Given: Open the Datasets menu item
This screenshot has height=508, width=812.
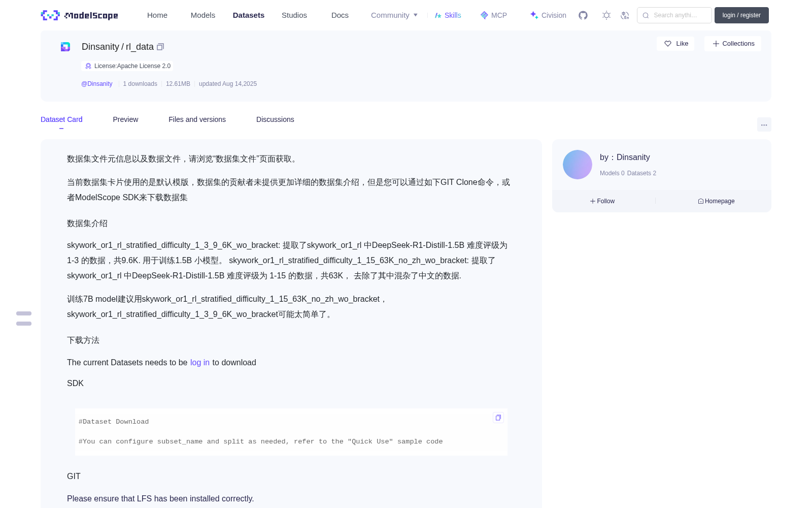Looking at the screenshot, I should click(249, 15).
